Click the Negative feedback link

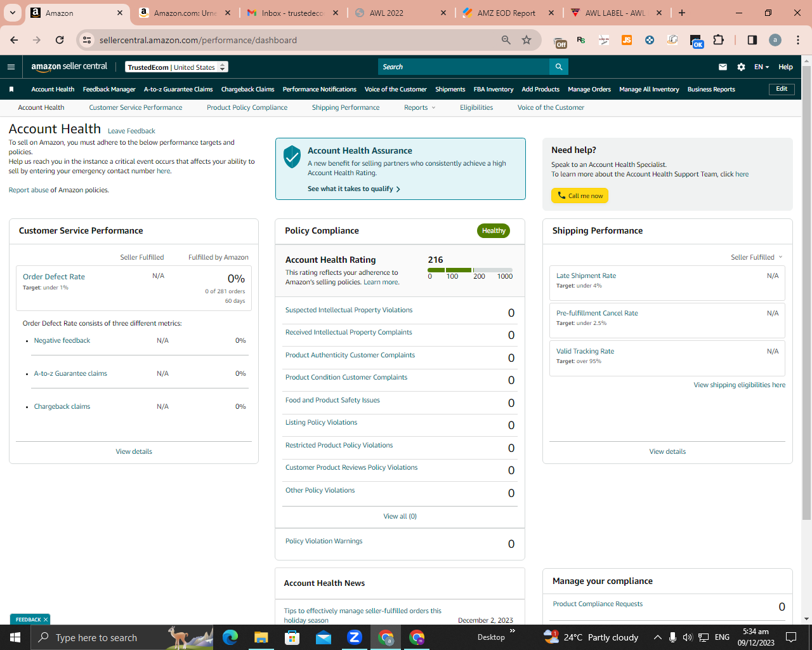(62, 341)
